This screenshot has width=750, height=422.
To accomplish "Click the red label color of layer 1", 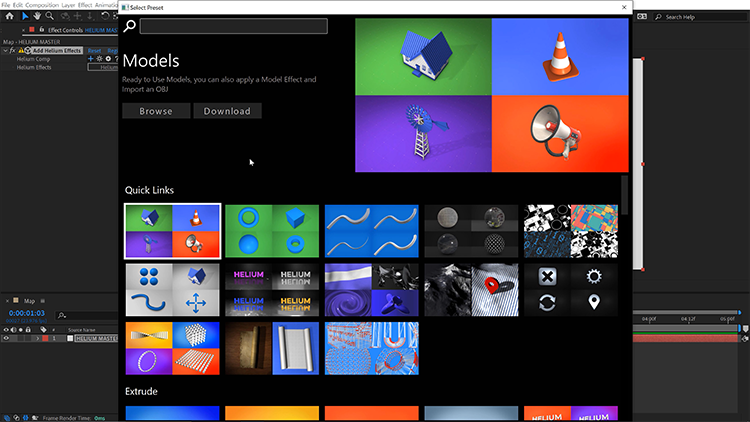I will 43,338.
